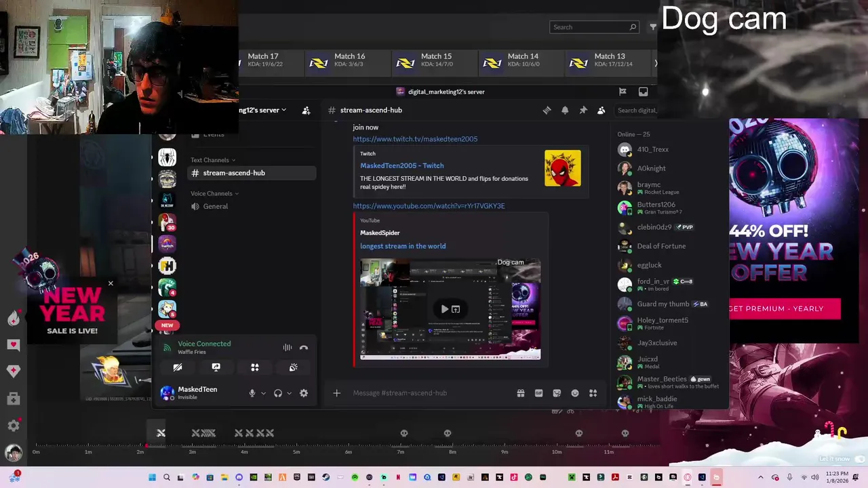The width and height of the screenshot is (868, 488).
Task: Open Steam from the Windows taskbar
Action: [326, 477]
